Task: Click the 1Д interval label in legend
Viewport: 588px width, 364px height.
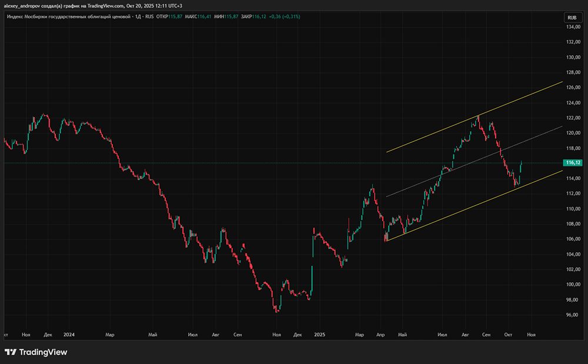Action: [x=138, y=16]
